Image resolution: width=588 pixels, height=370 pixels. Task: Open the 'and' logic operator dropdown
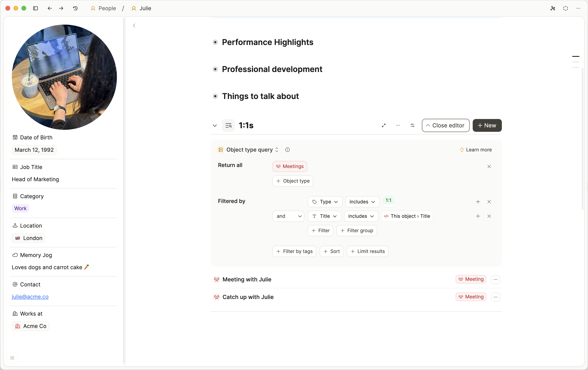pyautogui.click(x=288, y=216)
